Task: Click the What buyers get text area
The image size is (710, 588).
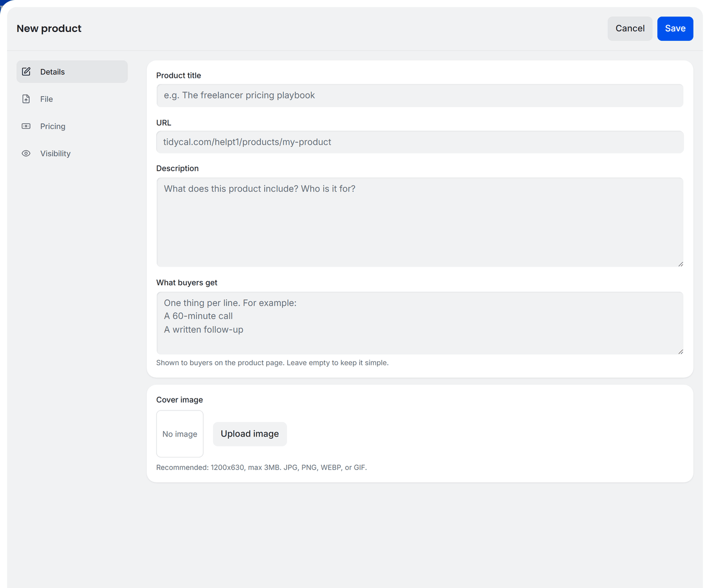Action: pos(420,323)
